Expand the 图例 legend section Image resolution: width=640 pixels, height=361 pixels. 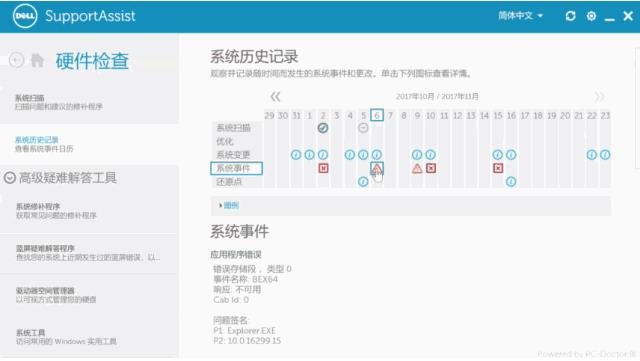pyautogui.click(x=229, y=205)
